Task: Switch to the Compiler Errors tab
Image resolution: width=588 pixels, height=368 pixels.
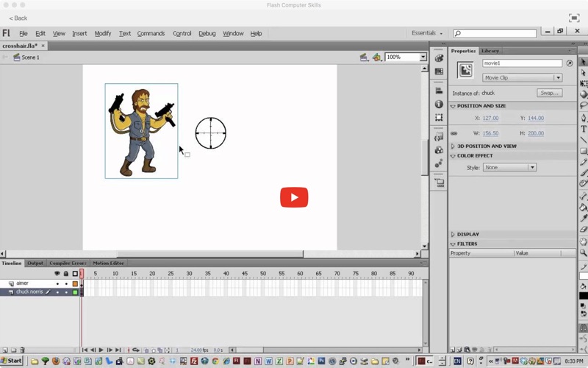Action: click(x=68, y=263)
